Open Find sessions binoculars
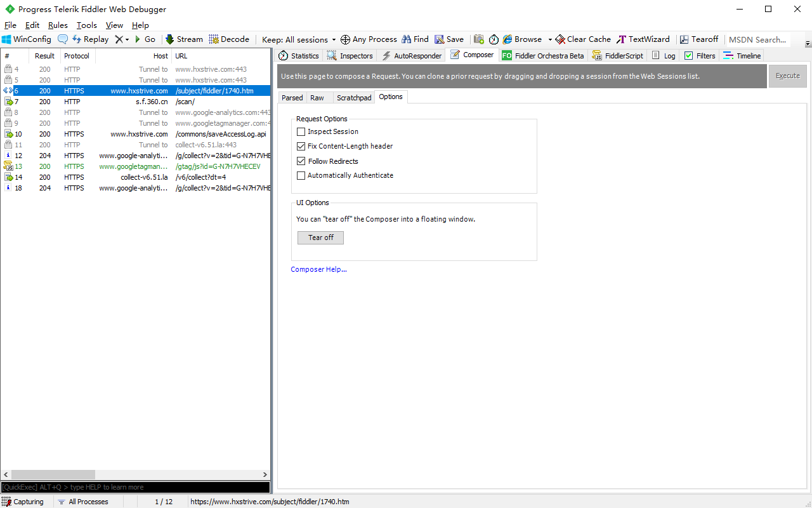 414,39
